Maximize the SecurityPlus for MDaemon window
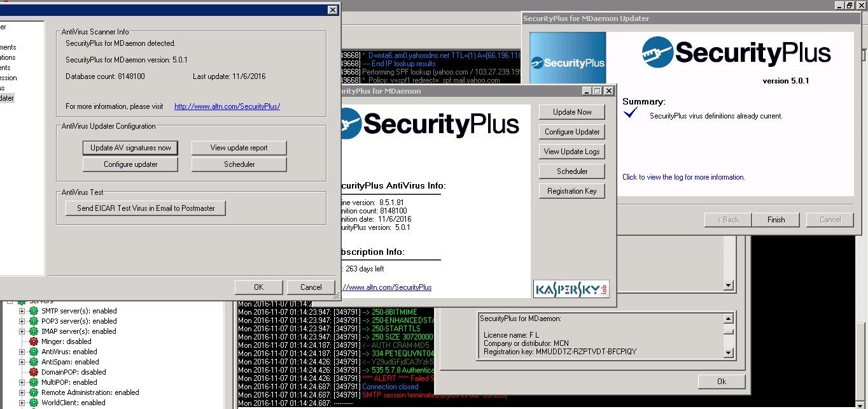Screen dimensions: 868x409 597,91
